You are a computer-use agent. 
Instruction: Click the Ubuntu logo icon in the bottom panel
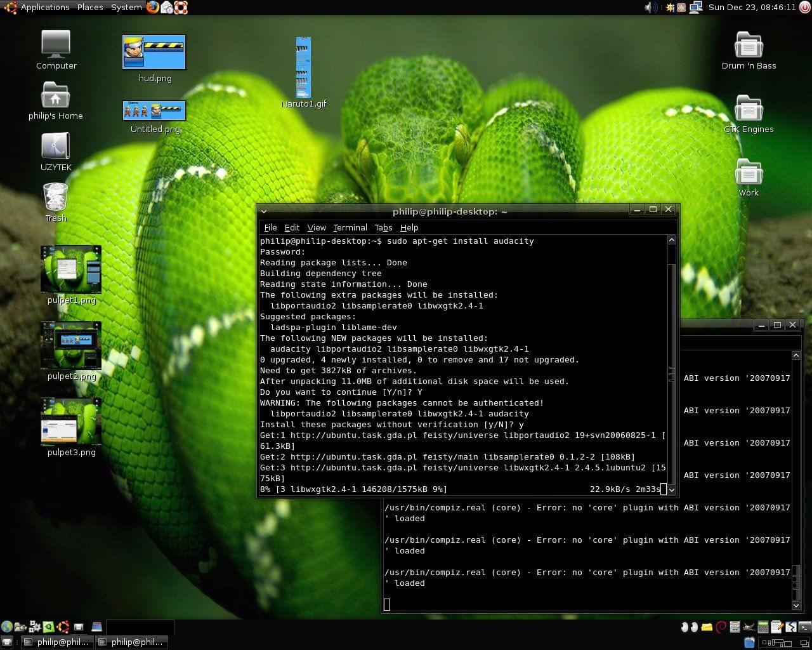(x=63, y=627)
